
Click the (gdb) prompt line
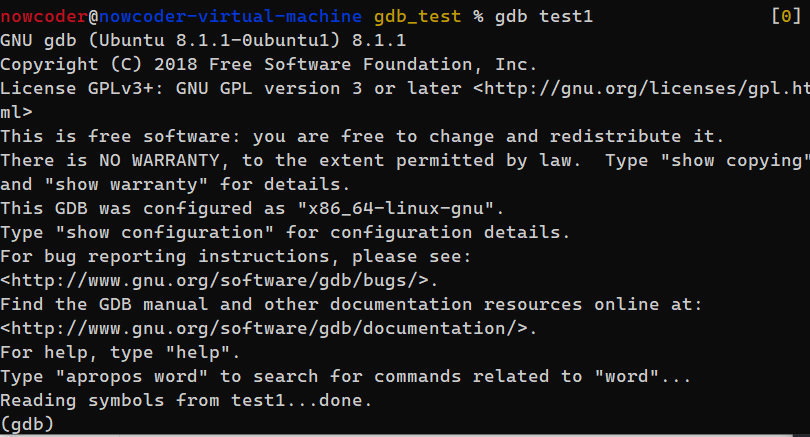27,424
